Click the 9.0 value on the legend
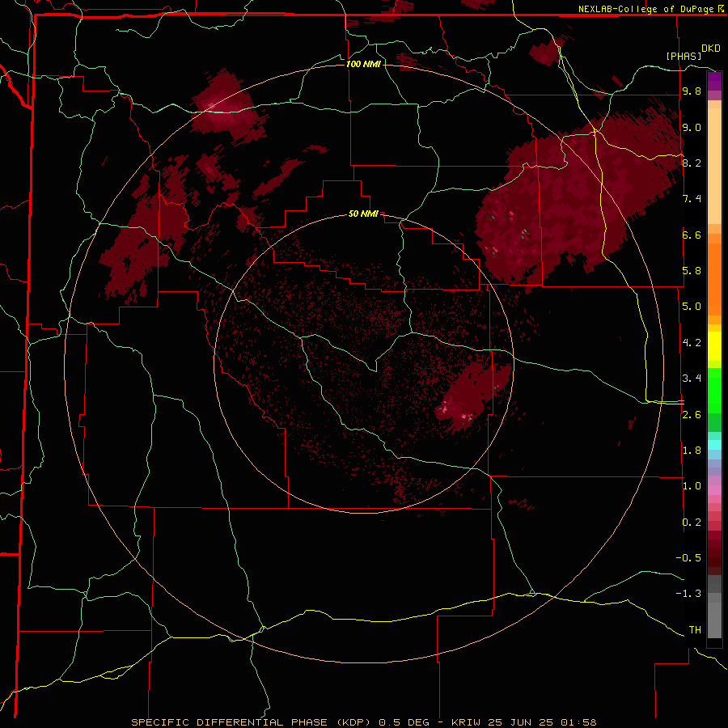The width and height of the screenshot is (728, 728). pyautogui.click(x=692, y=127)
